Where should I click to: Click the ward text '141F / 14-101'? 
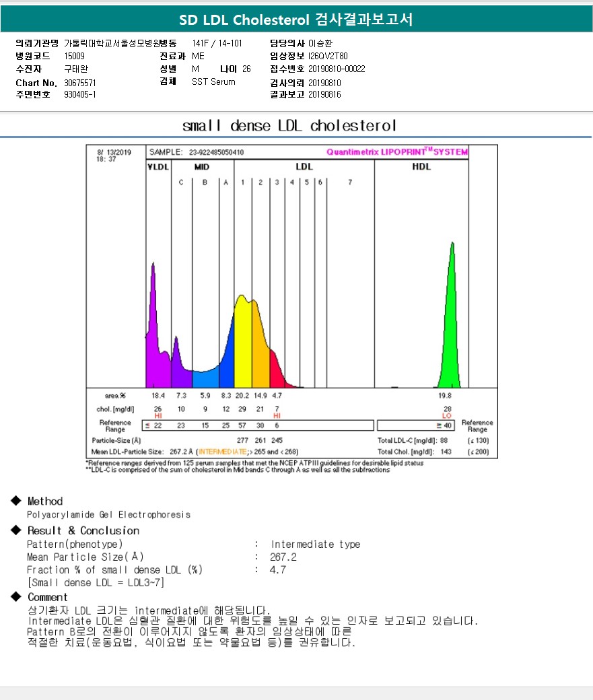click(x=217, y=43)
